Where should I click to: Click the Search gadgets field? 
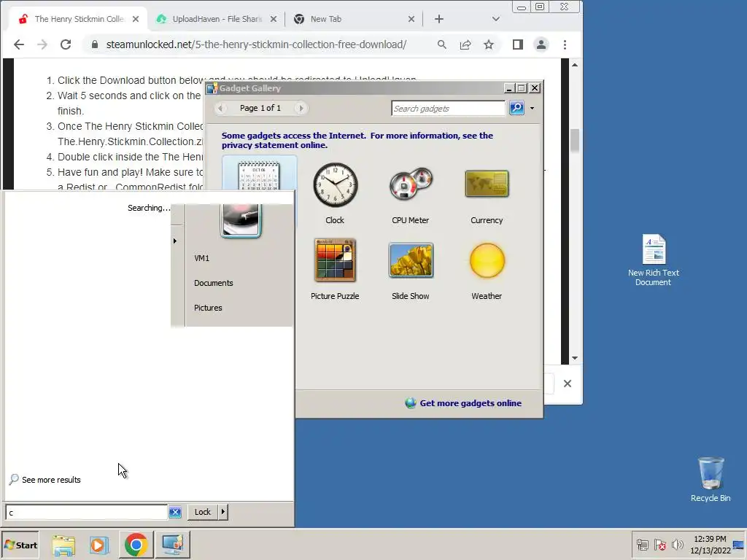tap(448, 108)
